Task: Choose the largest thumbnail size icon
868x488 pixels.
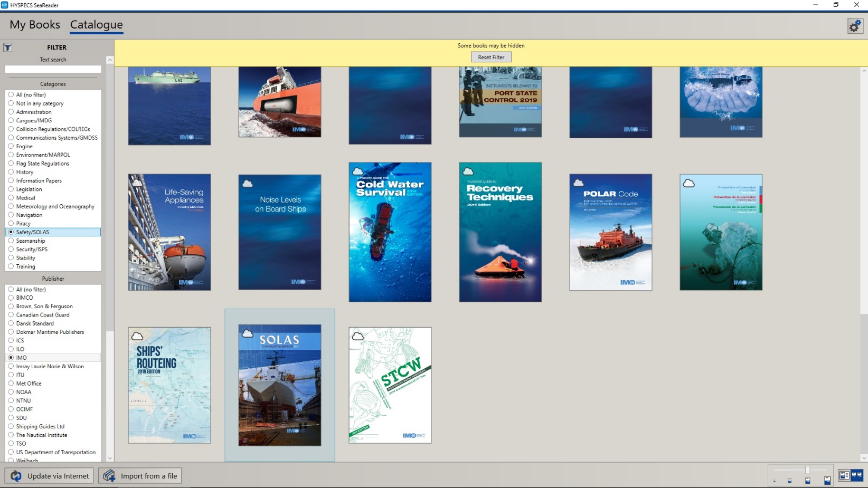Action: tap(827, 480)
